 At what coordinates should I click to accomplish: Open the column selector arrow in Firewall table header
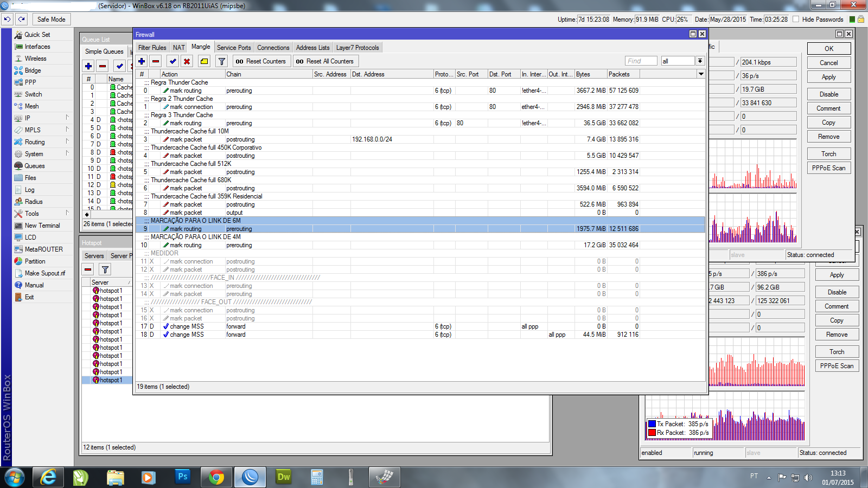tap(701, 74)
